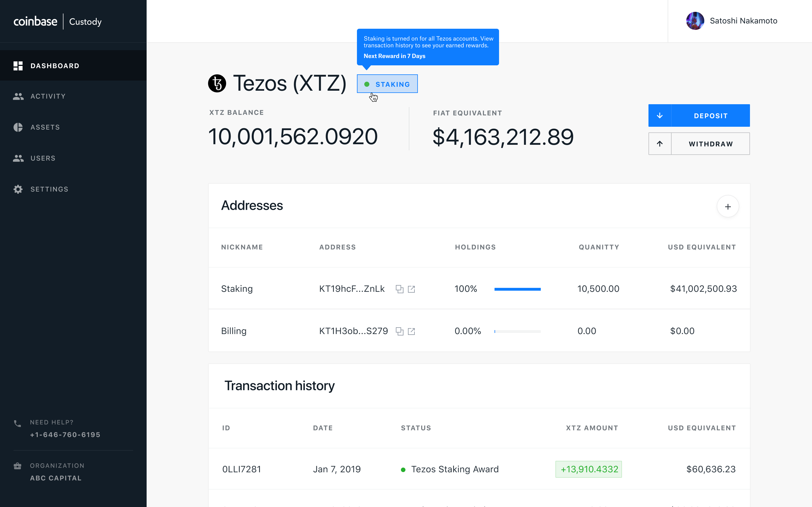Click the Satoshi Nakamoto profile avatar
Image resolution: width=812 pixels, height=507 pixels.
(695, 21)
